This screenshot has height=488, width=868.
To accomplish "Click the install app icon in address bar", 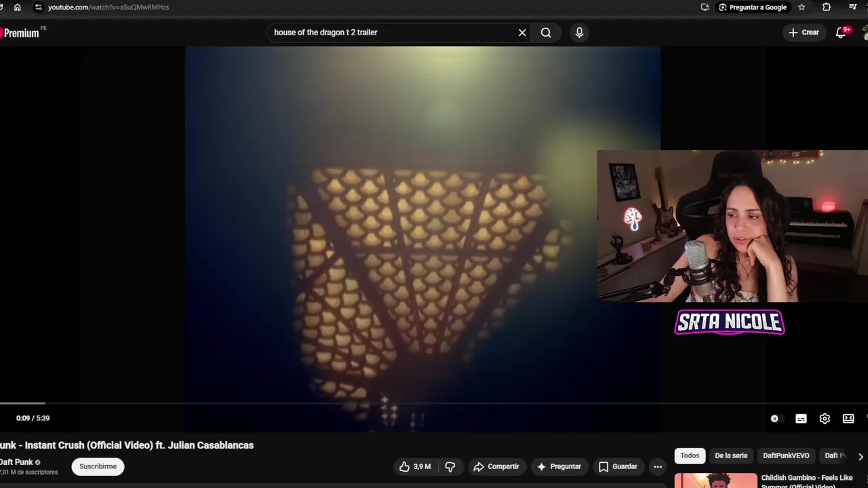I will coord(705,7).
